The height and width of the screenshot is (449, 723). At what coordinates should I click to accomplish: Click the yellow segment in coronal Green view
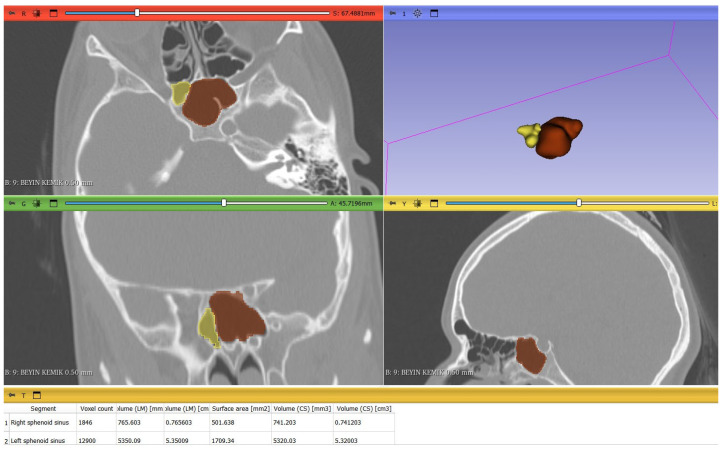coord(207,327)
